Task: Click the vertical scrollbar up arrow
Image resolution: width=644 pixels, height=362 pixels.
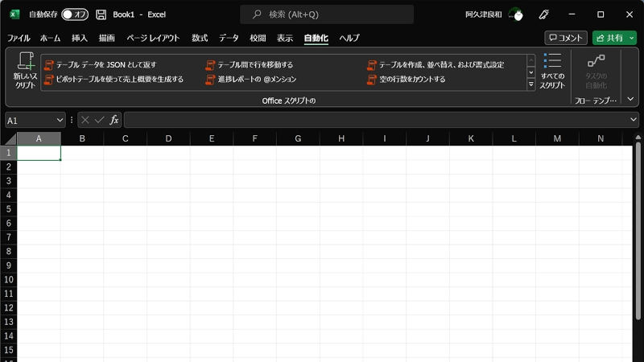Action: point(638,137)
